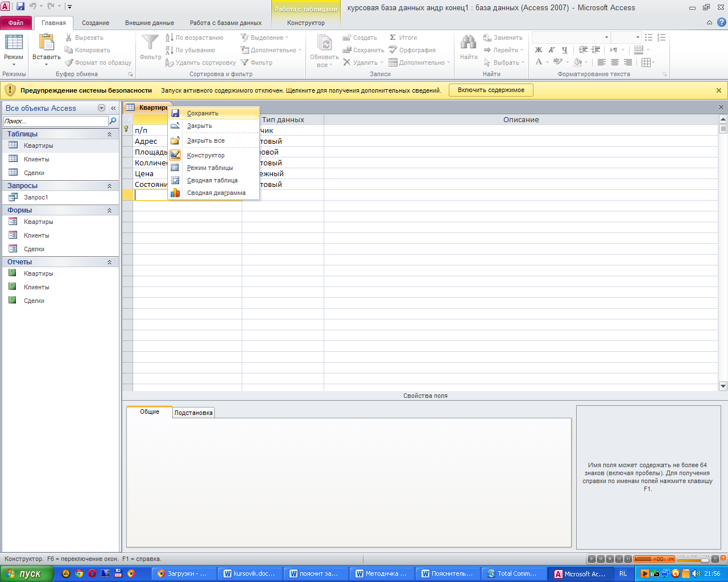Switch to the Создание ribbon tab
Viewport: 728px width, 582px height.
[x=96, y=23]
